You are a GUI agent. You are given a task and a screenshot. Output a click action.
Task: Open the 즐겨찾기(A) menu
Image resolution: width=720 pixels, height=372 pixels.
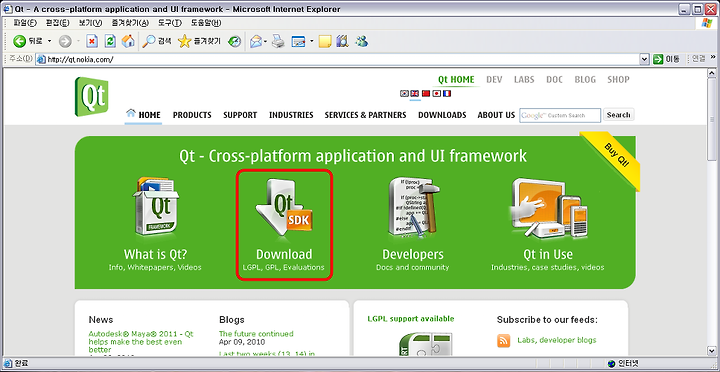point(130,23)
